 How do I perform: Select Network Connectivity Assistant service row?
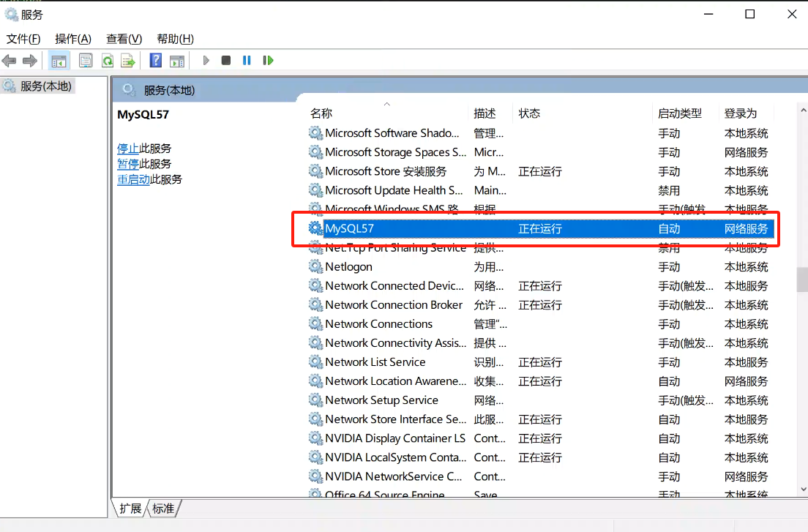click(541, 343)
